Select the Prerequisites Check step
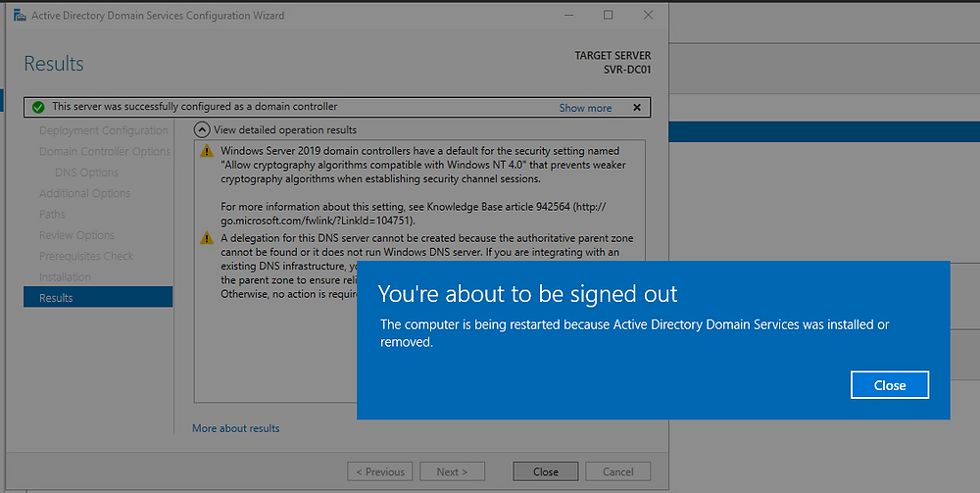Image resolution: width=980 pixels, height=493 pixels. (x=86, y=256)
